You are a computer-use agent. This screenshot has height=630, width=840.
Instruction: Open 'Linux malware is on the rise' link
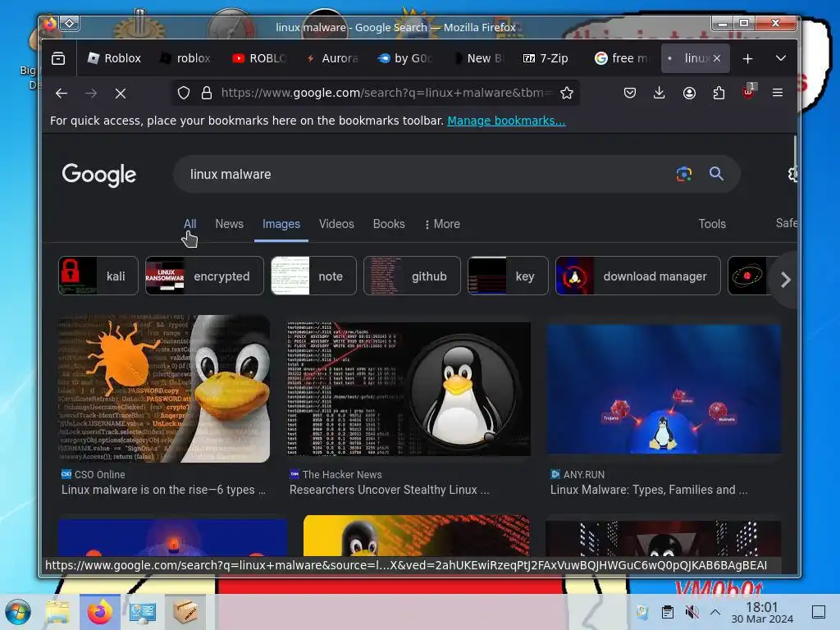click(x=163, y=490)
